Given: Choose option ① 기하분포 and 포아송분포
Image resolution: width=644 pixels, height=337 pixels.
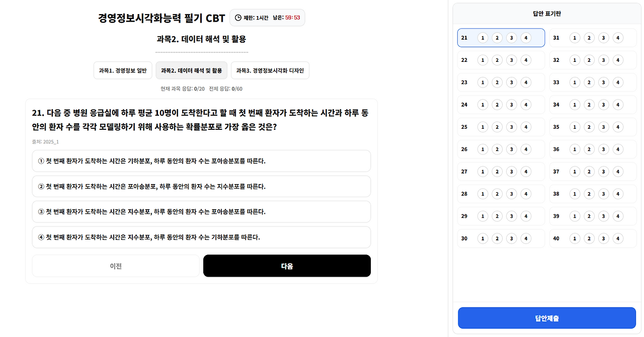Looking at the screenshot, I should (201, 161).
